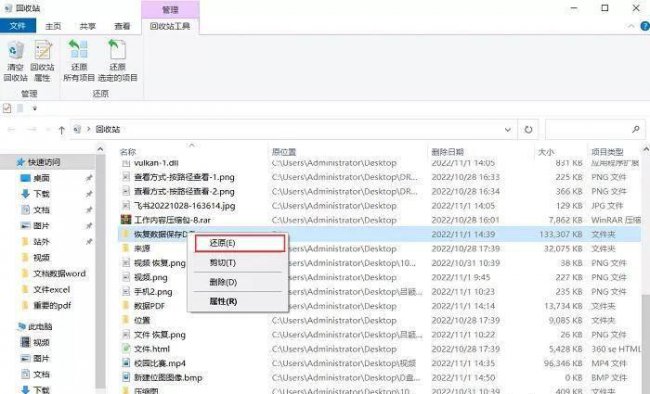Open 文档数据word folder in sidebar

pyautogui.click(x=59, y=273)
